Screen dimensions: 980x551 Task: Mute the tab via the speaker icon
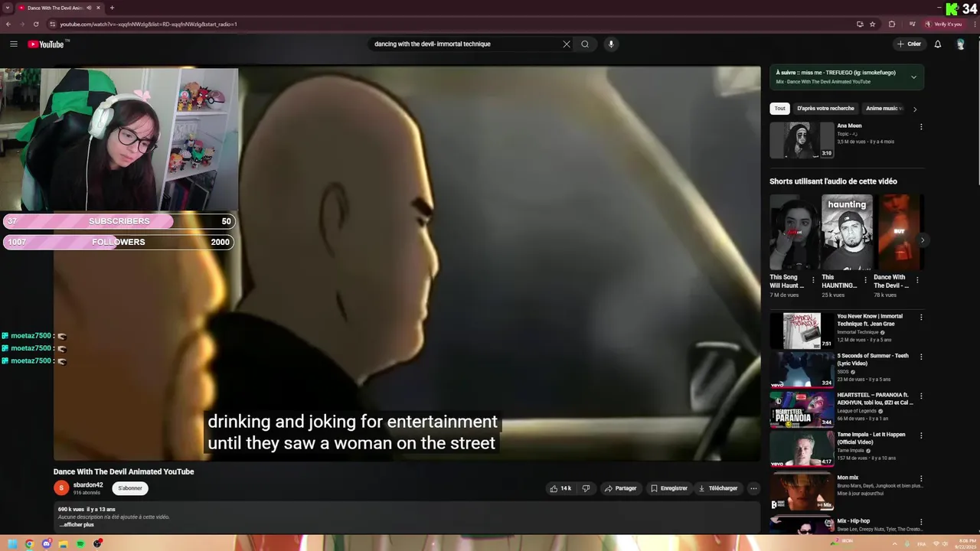pos(90,8)
